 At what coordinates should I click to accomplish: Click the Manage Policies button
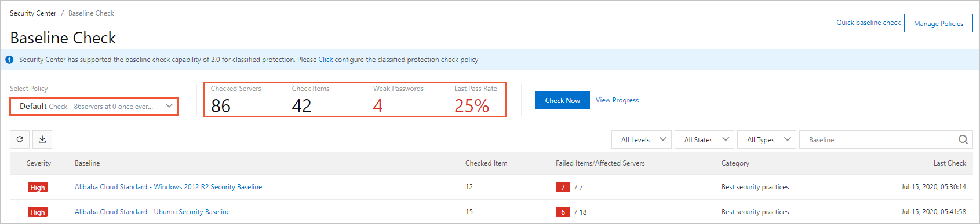[938, 23]
